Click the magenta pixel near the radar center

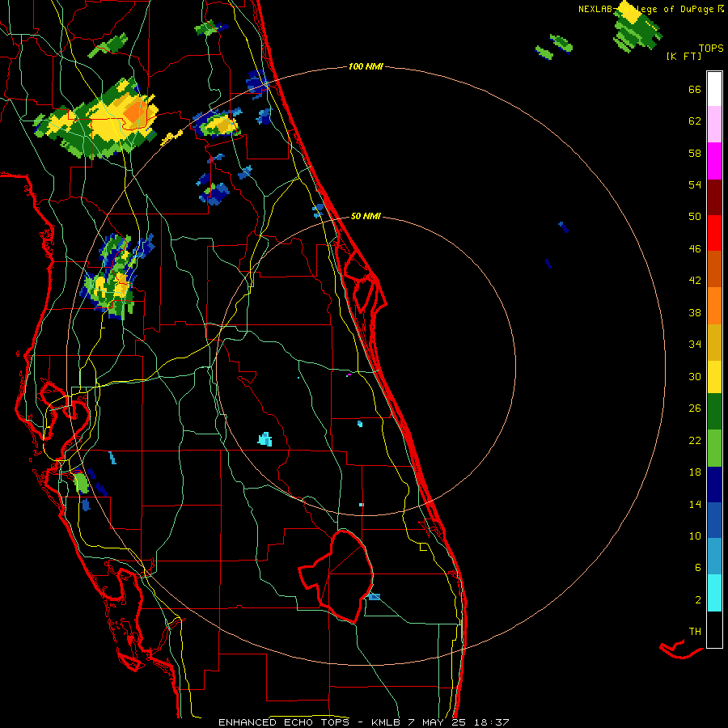click(x=349, y=375)
